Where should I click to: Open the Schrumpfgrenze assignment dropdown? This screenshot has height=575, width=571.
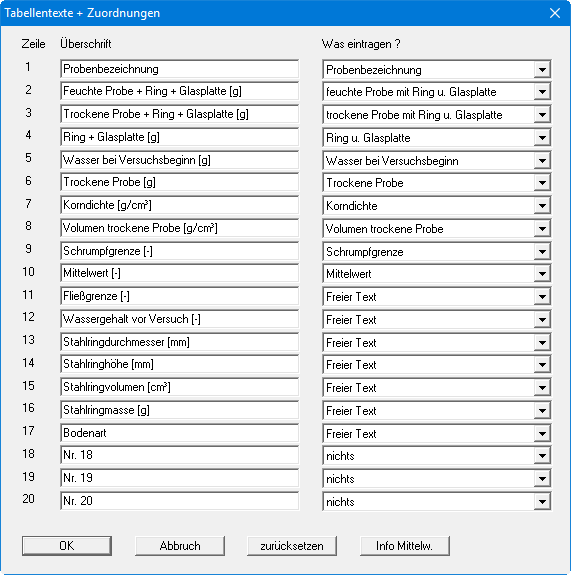coord(542,252)
